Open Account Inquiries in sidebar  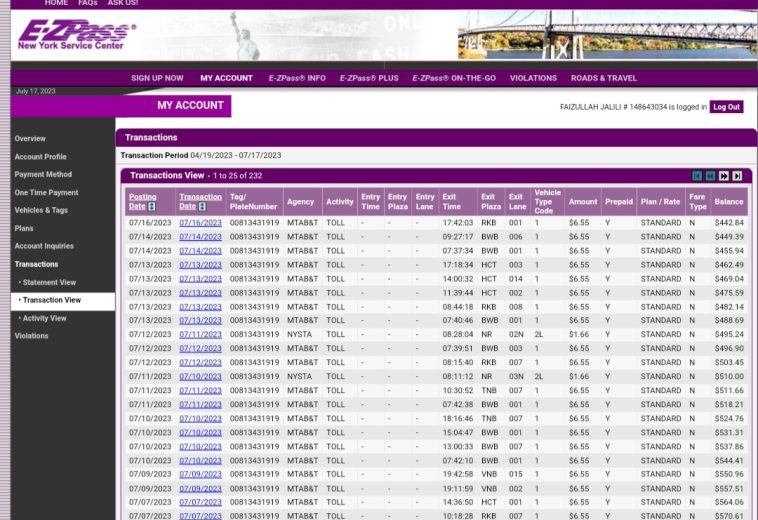(x=44, y=246)
